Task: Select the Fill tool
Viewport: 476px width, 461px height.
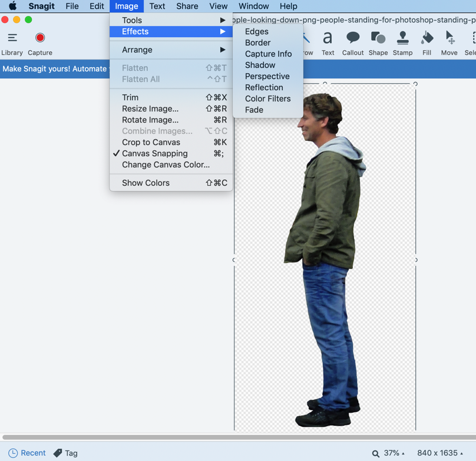Action: coord(427,39)
